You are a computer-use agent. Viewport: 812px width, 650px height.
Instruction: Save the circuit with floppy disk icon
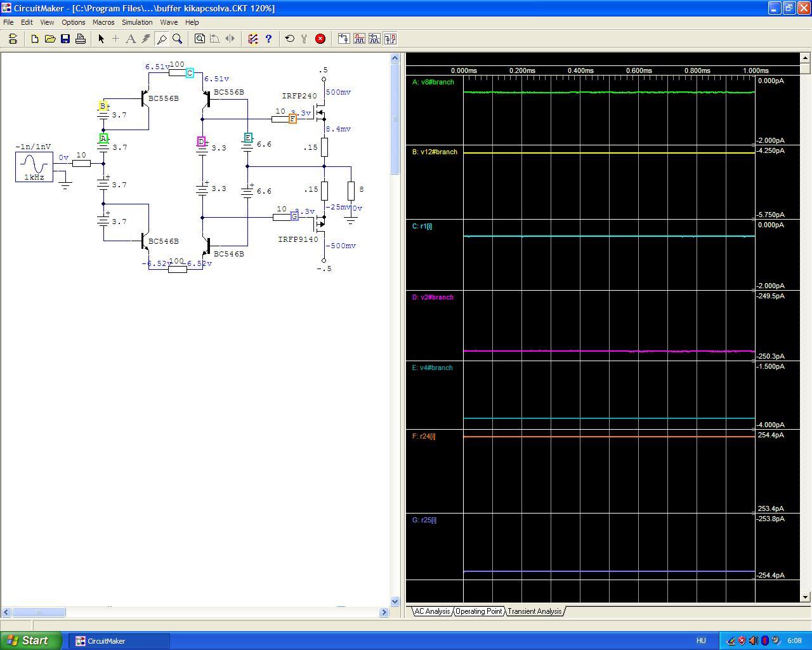coord(65,39)
